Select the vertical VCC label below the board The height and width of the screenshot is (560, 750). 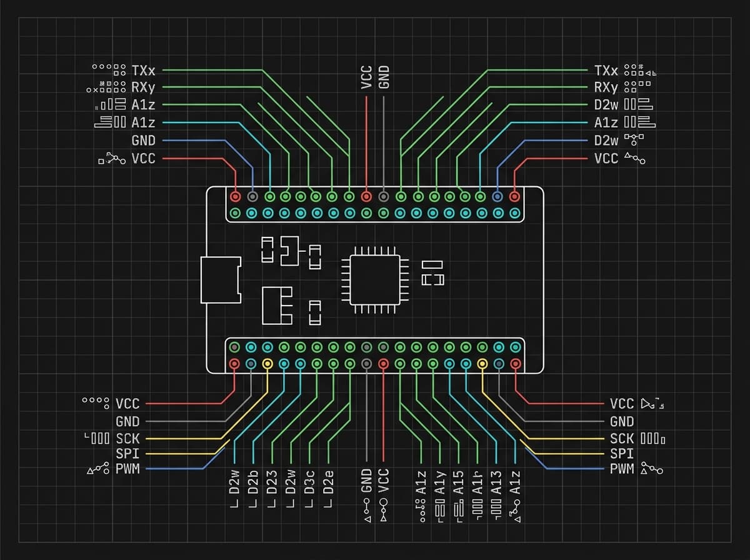pos(384,482)
